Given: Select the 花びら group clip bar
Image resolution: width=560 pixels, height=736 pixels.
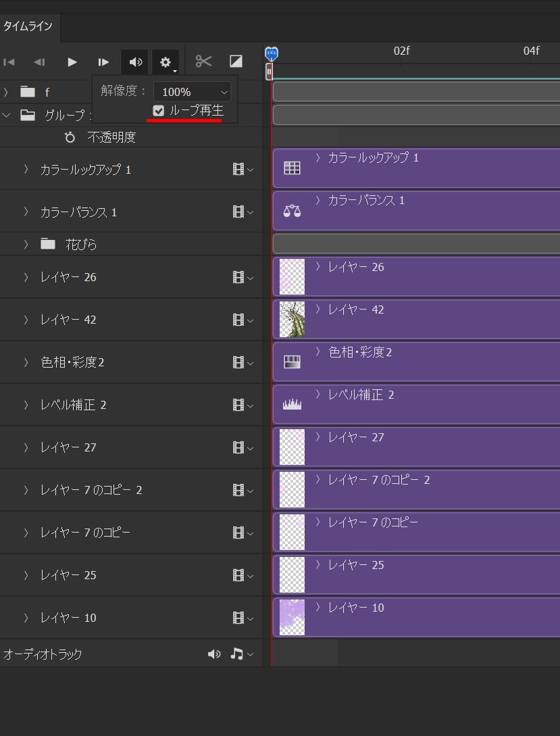Looking at the screenshot, I should coord(416,244).
